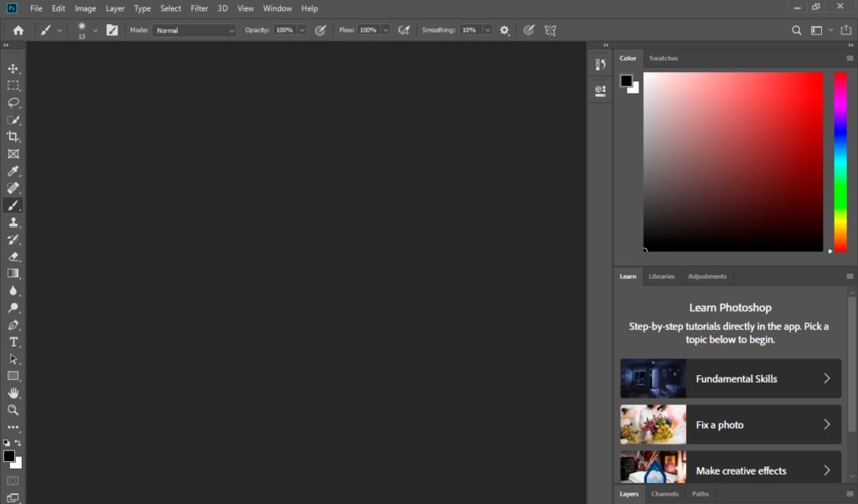
Task: Open the Filter menu
Action: 199,8
